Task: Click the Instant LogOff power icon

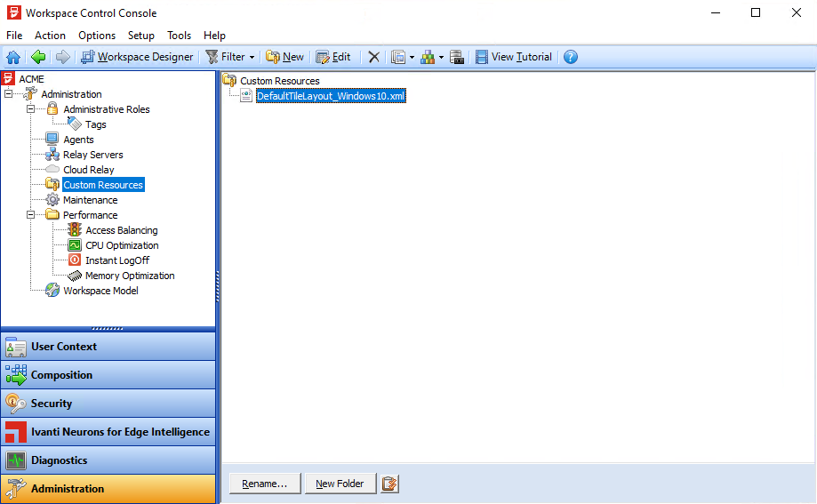Action: [75, 260]
